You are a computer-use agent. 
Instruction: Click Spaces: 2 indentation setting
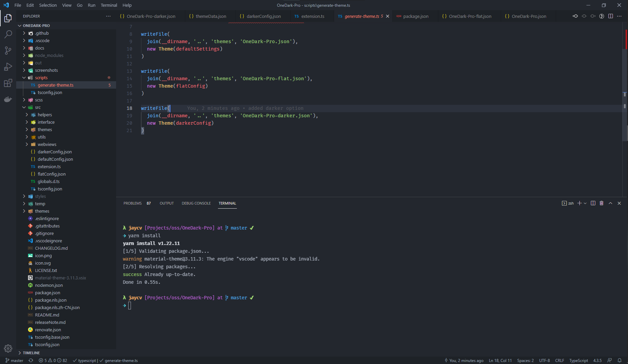click(525, 360)
